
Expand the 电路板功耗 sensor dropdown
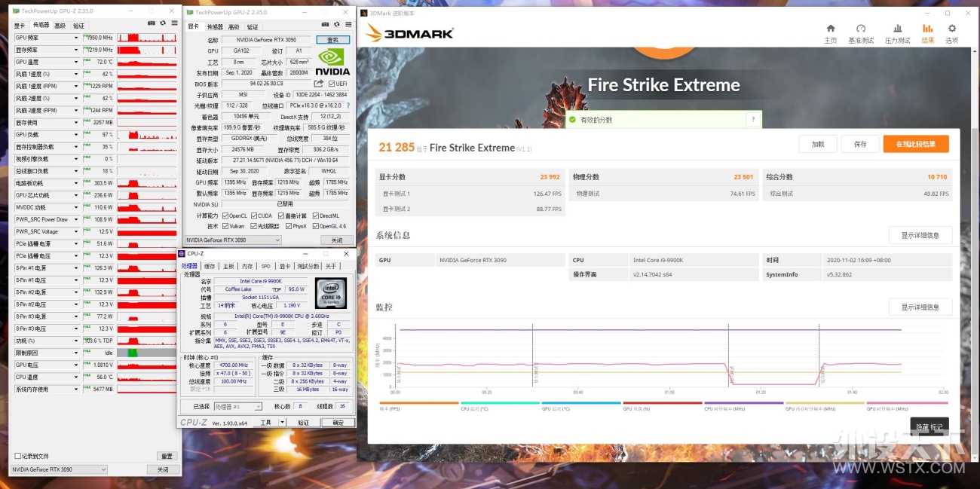click(x=75, y=183)
